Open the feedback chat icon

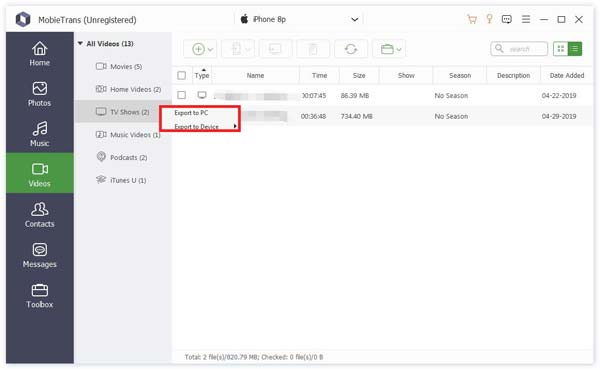click(x=507, y=19)
